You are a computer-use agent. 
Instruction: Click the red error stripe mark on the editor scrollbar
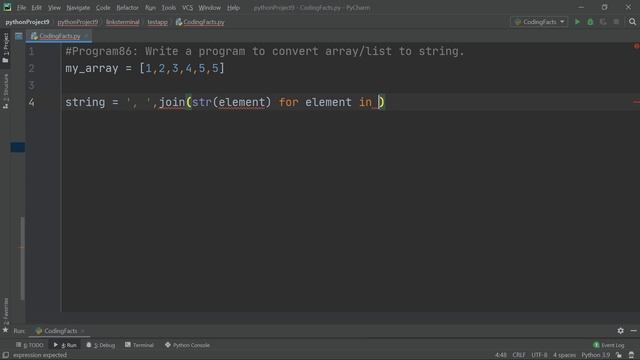pos(636,102)
